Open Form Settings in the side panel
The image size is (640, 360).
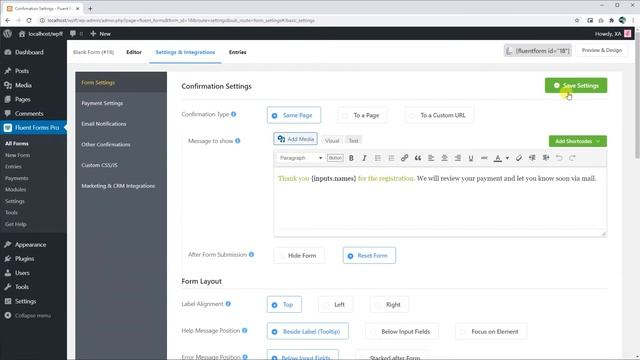coord(121,82)
